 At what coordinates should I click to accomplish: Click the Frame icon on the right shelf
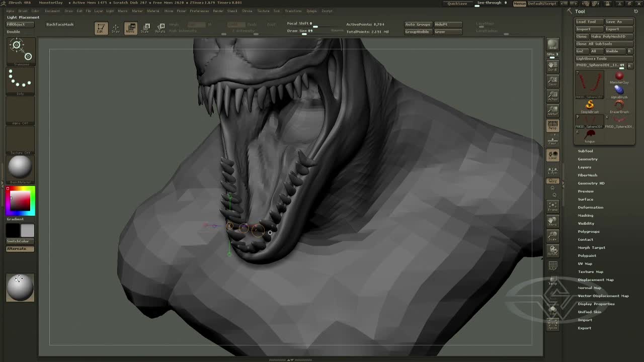click(x=552, y=206)
